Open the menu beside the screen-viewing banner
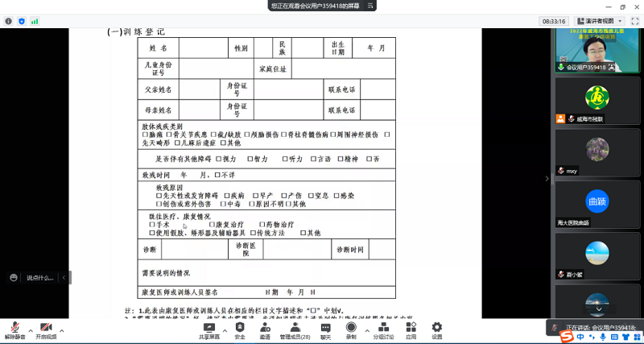This screenshot has height=344, width=644. (370, 6)
